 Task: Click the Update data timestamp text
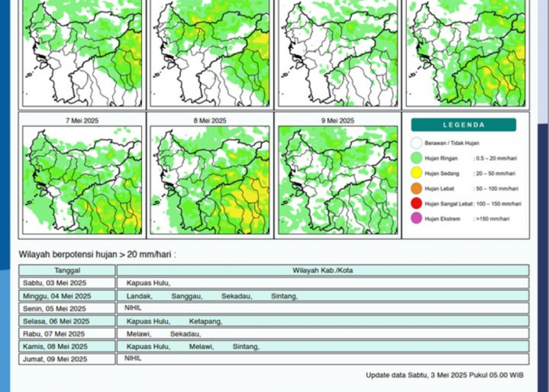point(445,375)
